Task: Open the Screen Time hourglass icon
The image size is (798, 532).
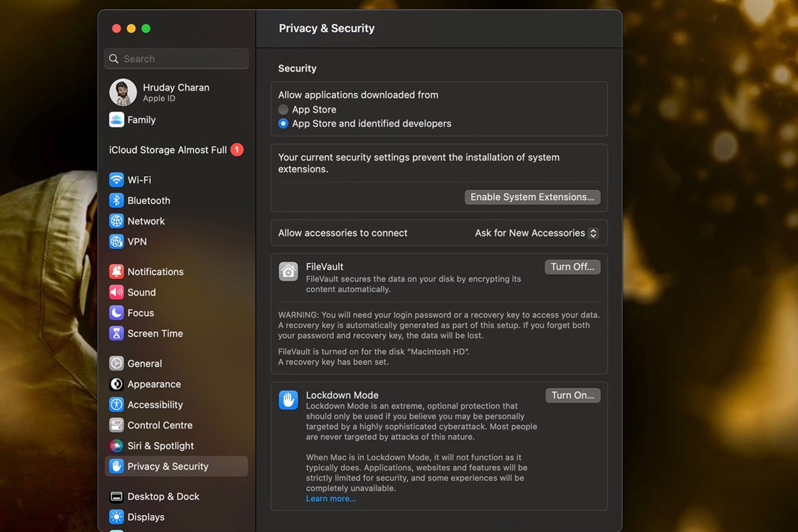Action: [116, 333]
